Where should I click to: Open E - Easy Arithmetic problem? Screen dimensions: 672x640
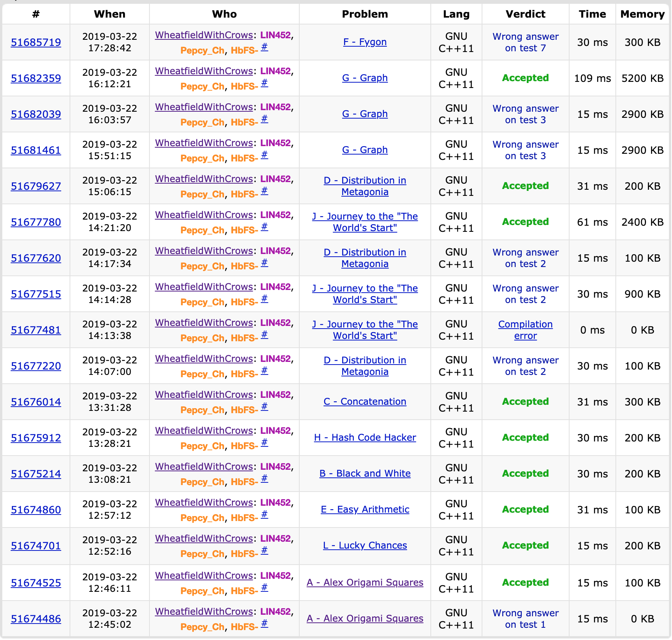point(365,510)
